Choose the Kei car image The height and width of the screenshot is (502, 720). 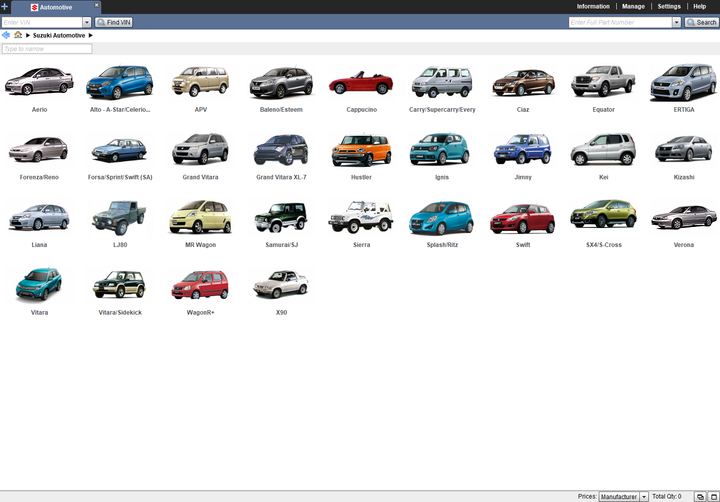[603, 149]
